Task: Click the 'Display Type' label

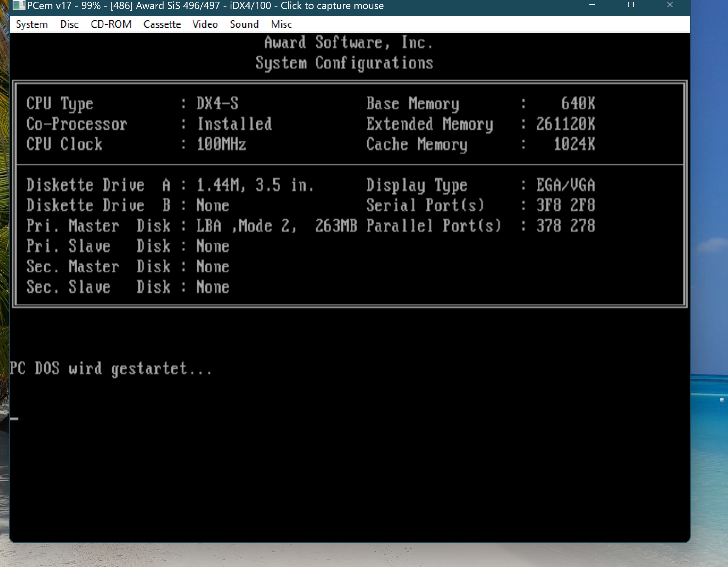Action: (417, 186)
